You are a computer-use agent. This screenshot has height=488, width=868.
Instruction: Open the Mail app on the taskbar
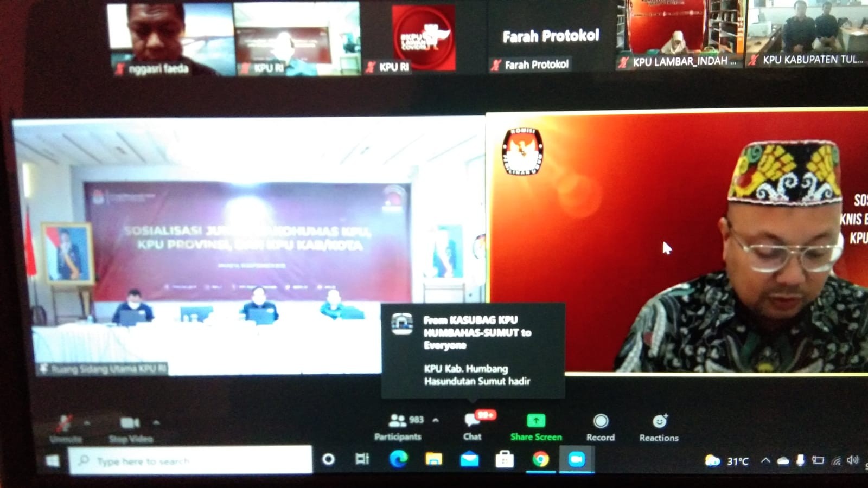point(469,460)
